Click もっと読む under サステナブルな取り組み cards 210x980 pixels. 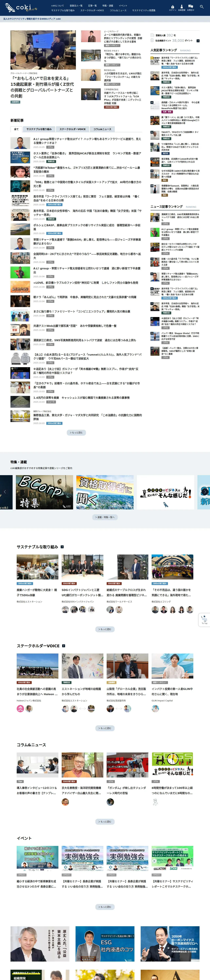[x=105, y=629]
